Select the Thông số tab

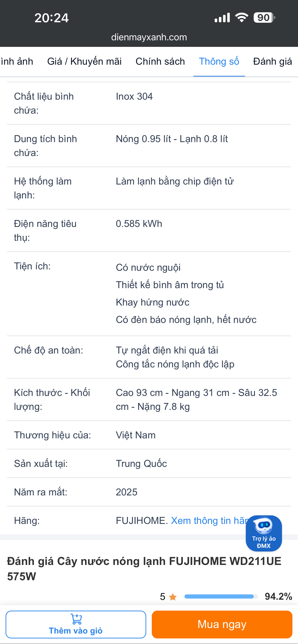click(219, 61)
